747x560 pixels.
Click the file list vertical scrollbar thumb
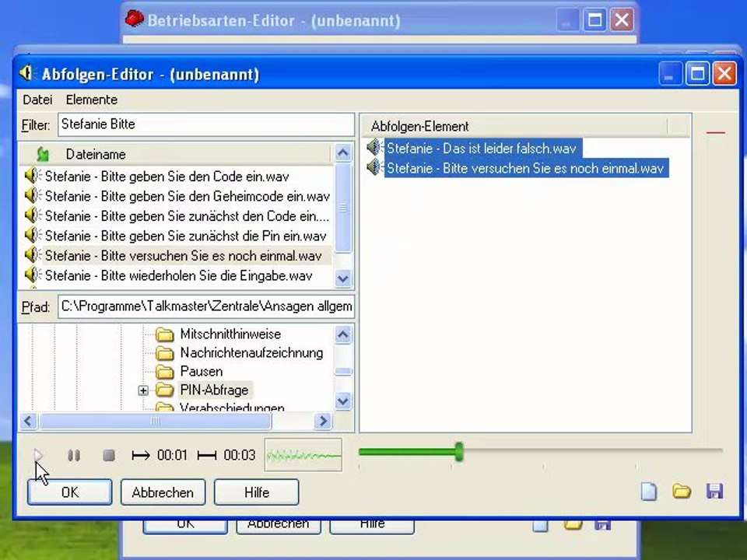point(343,208)
